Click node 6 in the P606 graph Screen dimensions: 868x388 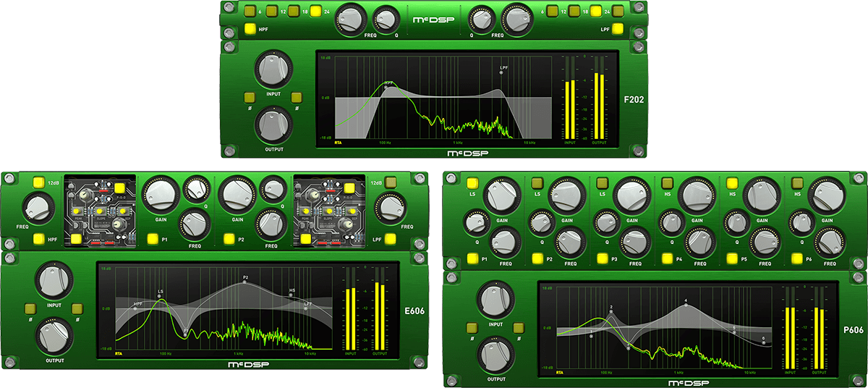pyautogui.click(x=763, y=344)
